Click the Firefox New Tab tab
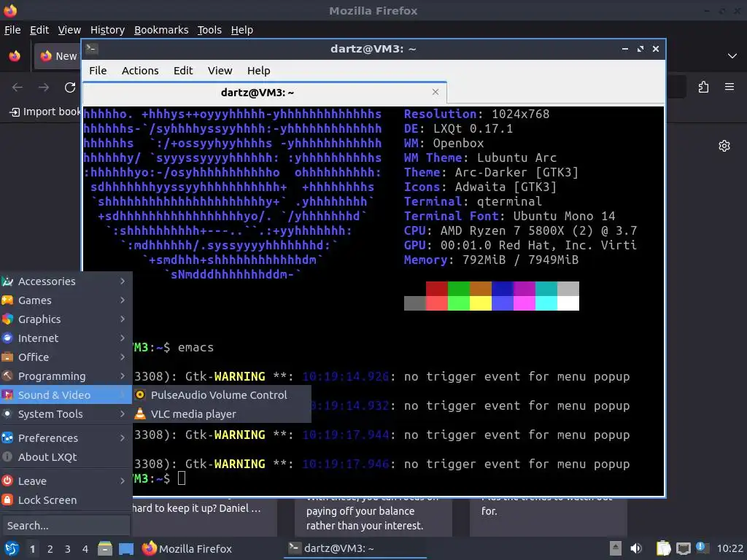This screenshot has height=560, width=747. click(58, 56)
